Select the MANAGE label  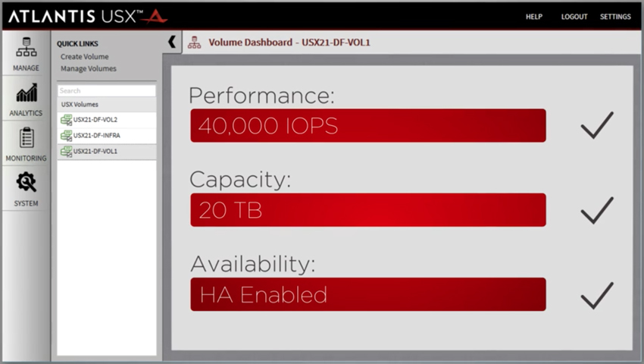[26, 67]
